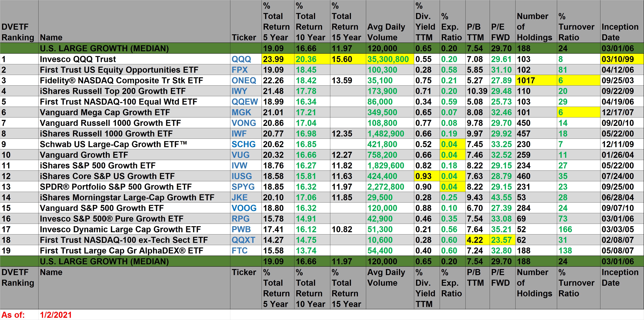644x320 pixels.
Task: Select the highlighted 23.57 P/E FWD value
Action: click(503, 240)
